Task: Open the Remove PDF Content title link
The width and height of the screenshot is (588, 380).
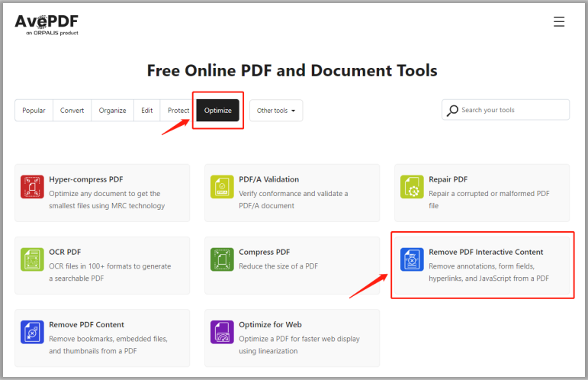Action: pos(87,325)
